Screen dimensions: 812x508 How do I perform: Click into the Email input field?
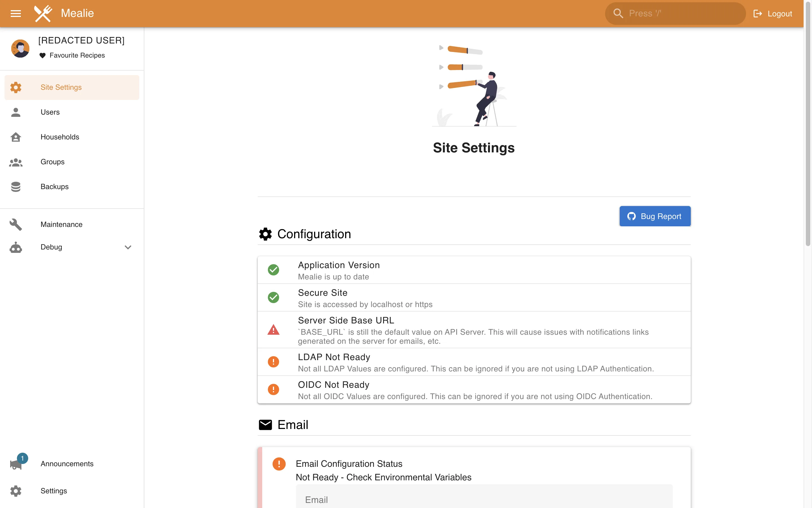pyautogui.click(x=484, y=497)
